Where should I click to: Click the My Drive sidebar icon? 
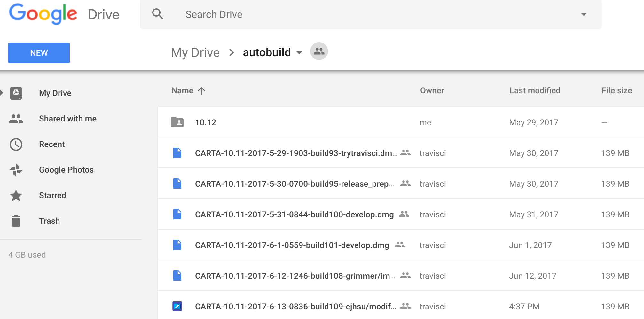click(16, 93)
